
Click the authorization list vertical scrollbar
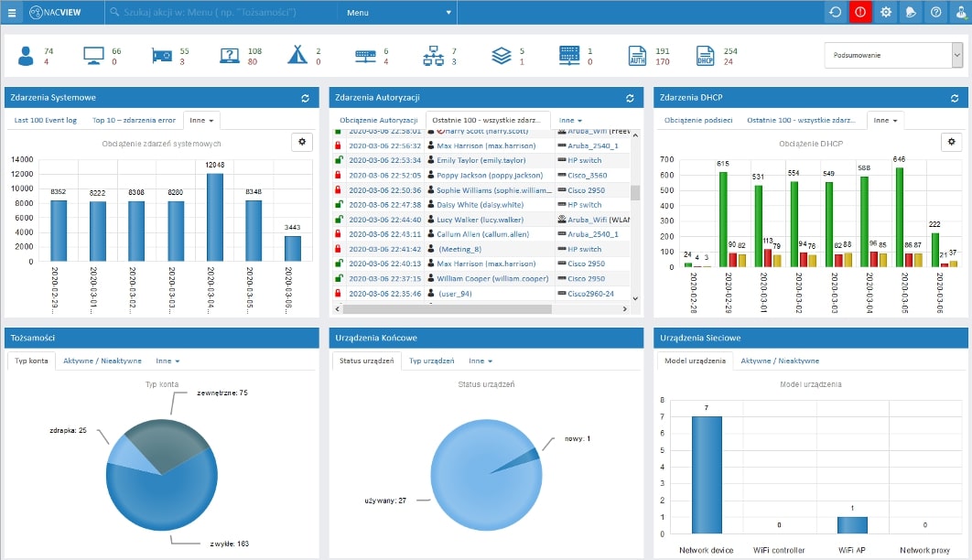click(635, 192)
